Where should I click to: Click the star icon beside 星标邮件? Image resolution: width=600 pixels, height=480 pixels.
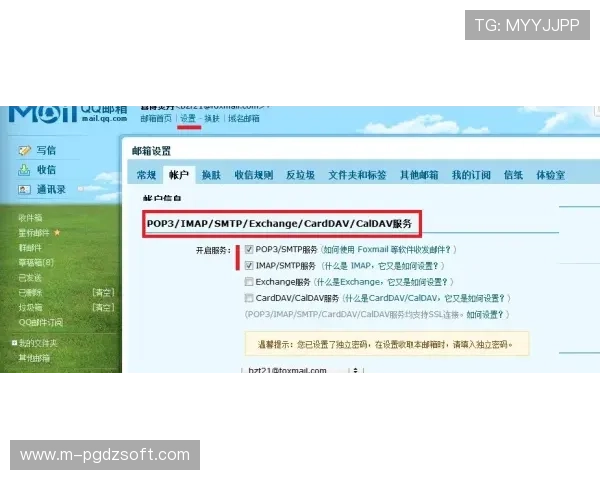57,232
